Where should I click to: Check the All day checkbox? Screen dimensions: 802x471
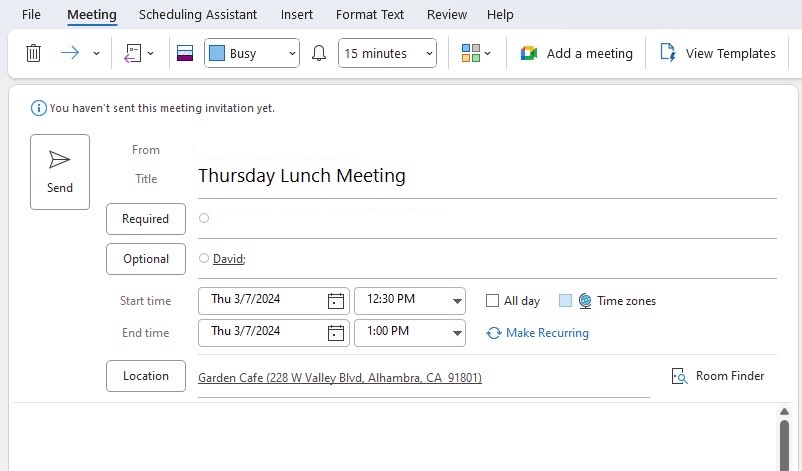tap(492, 301)
